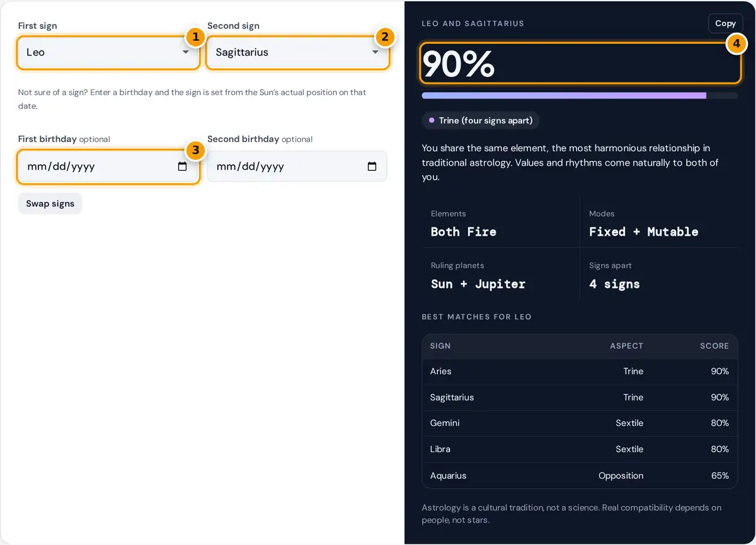Image resolution: width=756 pixels, height=545 pixels.
Task: Click Aries in the best matches table
Action: (441, 371)
